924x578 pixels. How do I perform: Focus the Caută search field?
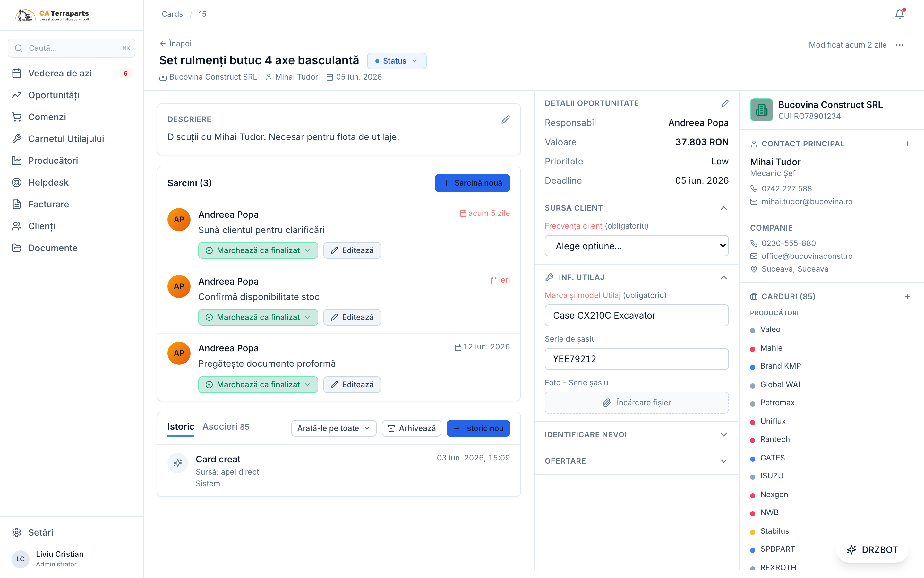tap(72, 48)
